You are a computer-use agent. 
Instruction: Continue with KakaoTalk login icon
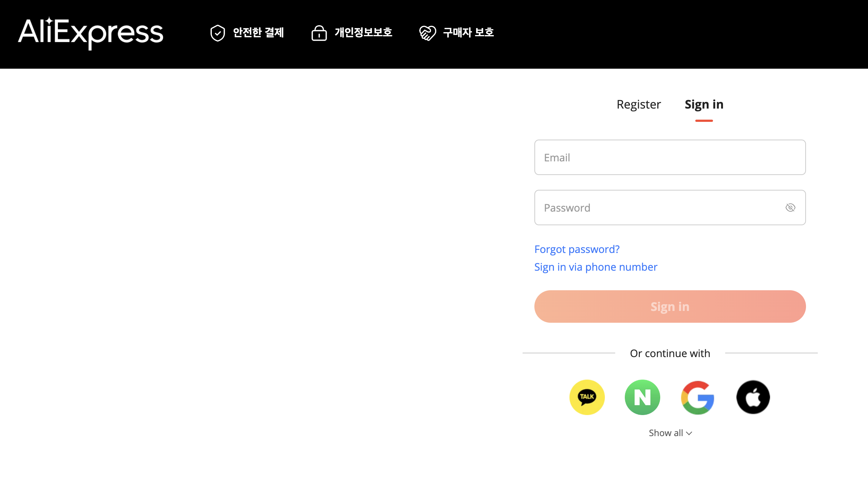pyautogui.click(x=587, y=397)
